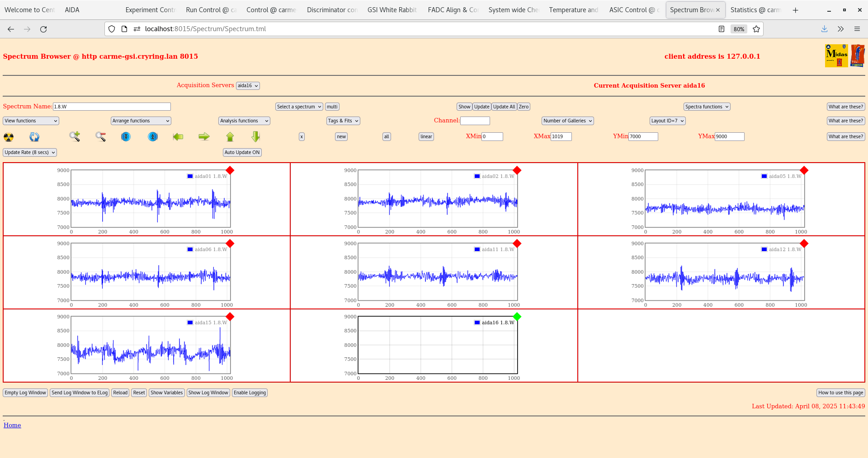Click the YMax input field

coord(729,137)
